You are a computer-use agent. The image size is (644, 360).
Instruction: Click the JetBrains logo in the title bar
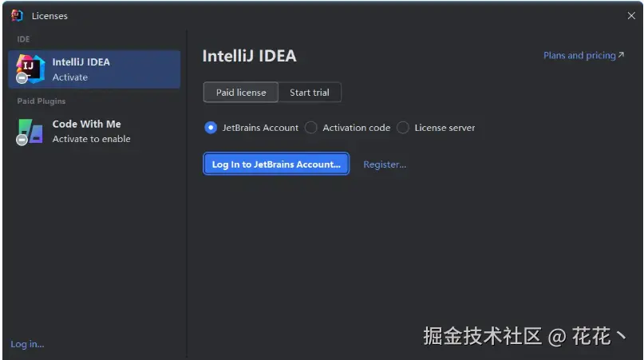click(17, 15)
